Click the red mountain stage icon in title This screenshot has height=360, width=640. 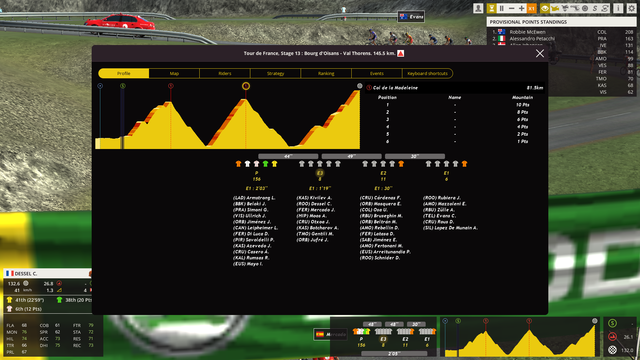[x=401, y=53]
